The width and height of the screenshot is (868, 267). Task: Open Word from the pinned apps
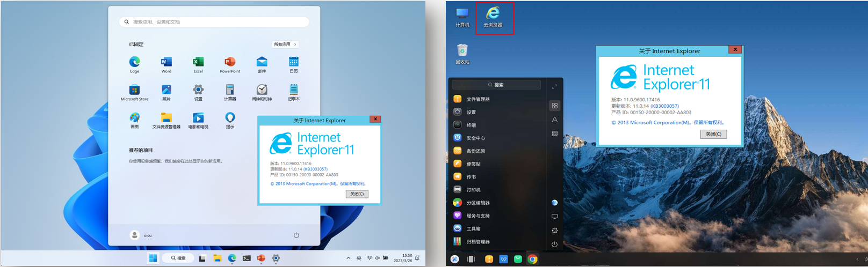[167, 63]
